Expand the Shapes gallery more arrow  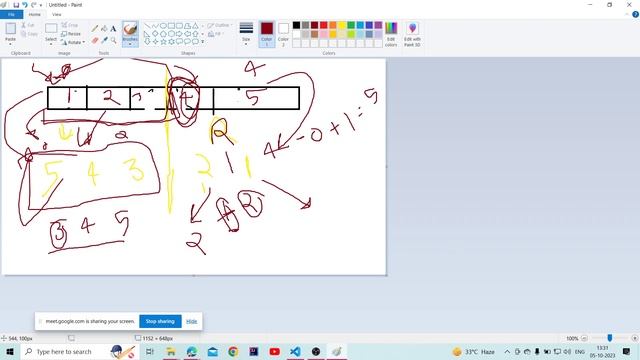pos(203,42)
